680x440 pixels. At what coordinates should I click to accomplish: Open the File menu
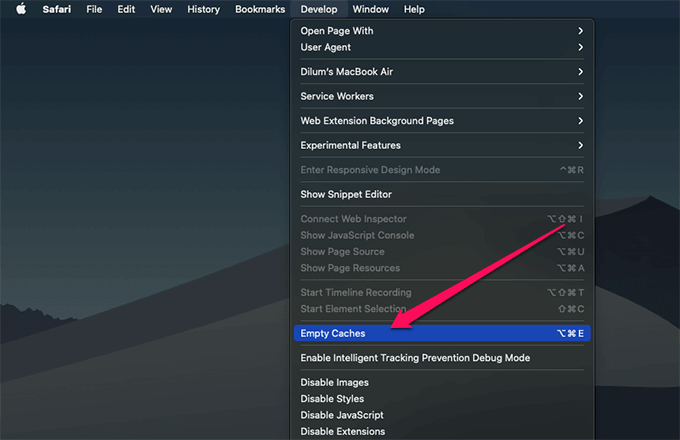(x=94, y=9)
